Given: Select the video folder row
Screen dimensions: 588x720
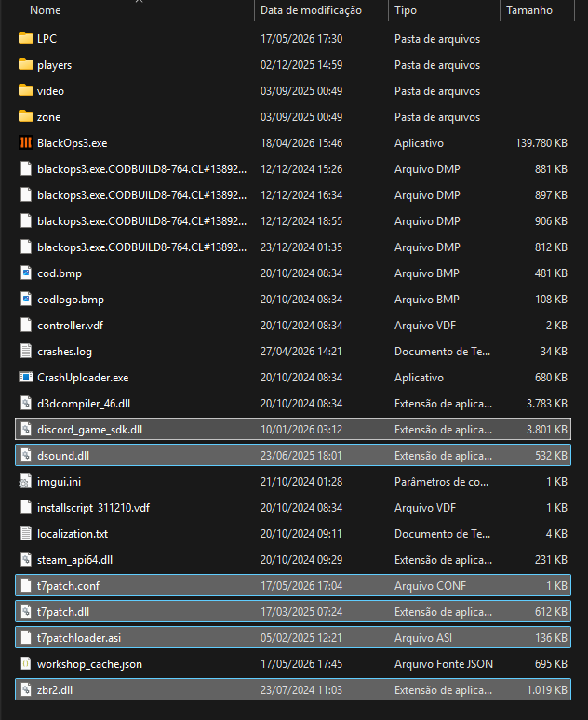Looking at the screenshot, I should [293, 91].
